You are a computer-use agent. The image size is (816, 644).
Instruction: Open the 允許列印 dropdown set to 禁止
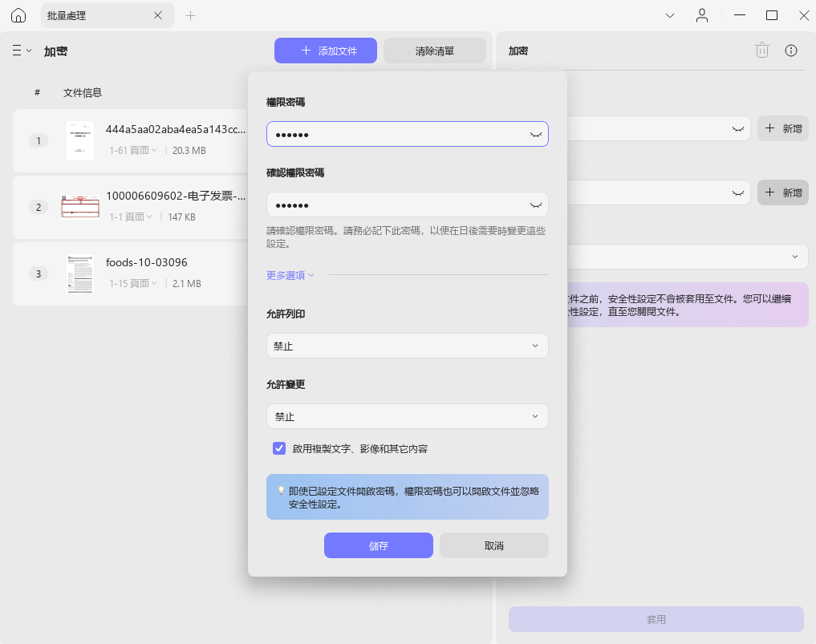407,346
